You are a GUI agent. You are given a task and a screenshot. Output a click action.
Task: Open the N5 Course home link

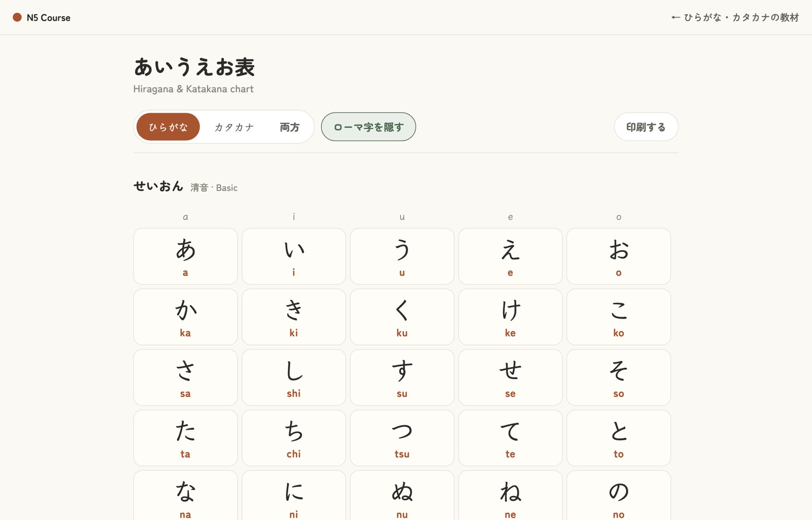pos(42,17)
